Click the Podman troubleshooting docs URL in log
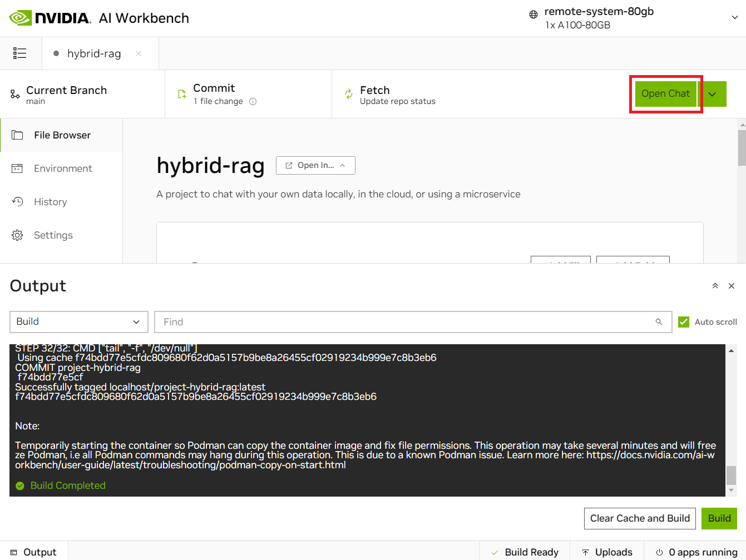This screenshot has width=746, height=560. (x=364, y=460)
